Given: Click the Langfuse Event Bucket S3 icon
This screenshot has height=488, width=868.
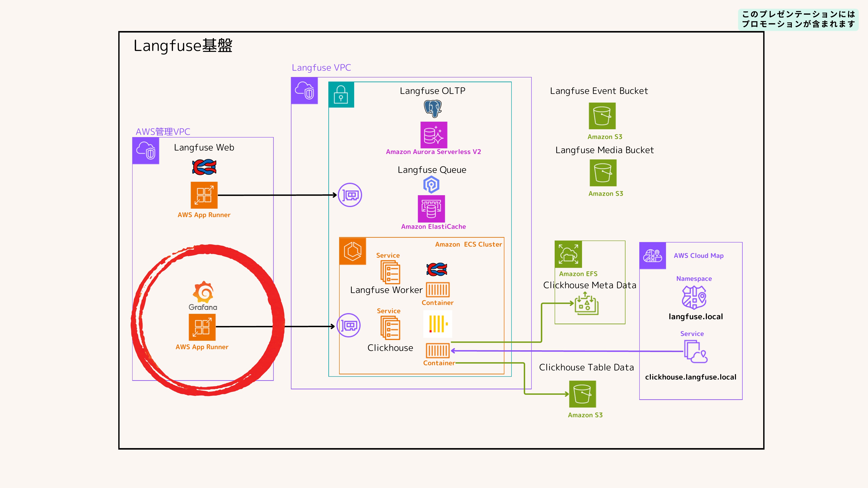Looking at the screenshot, I should pyautogui.click(x=602, y=116).
